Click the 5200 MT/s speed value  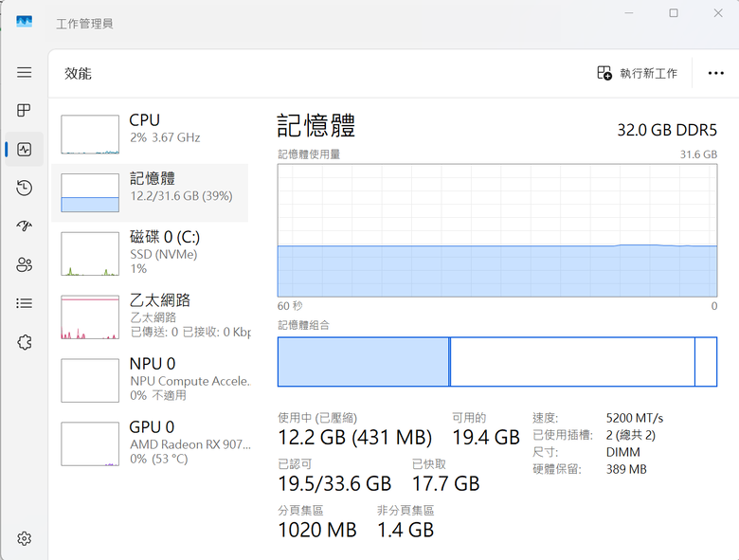click(635, 418)
